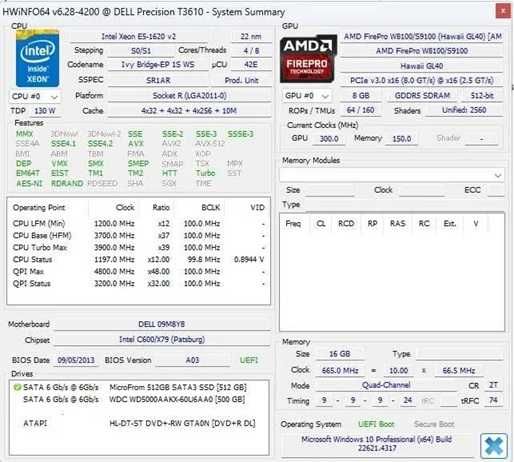Click the Quad-Channel memory mode field
514x462 pixels.
coord(386,385)
